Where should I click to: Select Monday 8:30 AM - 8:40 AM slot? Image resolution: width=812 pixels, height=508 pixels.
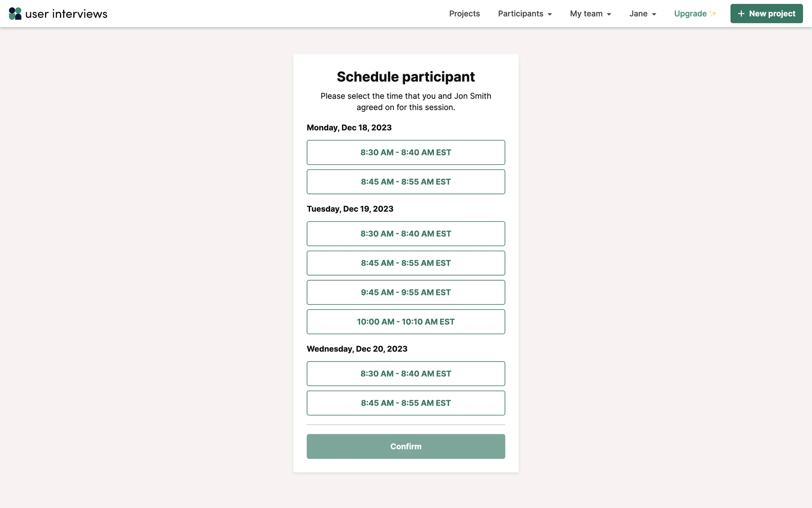click(406, 152)
